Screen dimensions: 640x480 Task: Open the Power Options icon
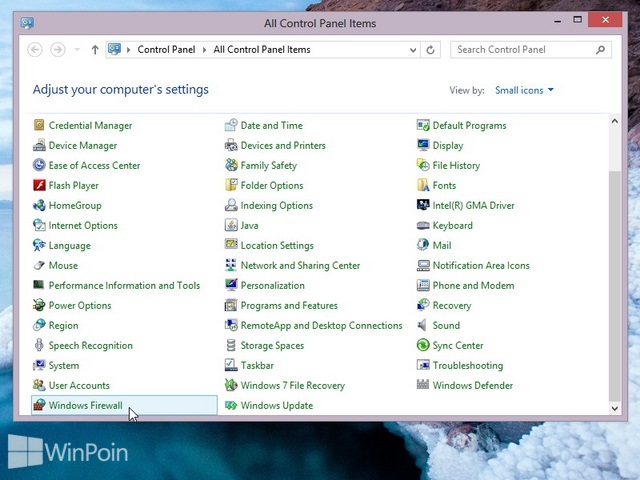click(x=39, y=305)
